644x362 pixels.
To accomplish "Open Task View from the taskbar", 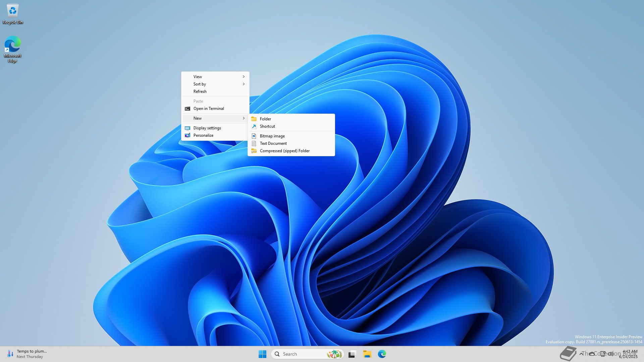I will 352,354.
